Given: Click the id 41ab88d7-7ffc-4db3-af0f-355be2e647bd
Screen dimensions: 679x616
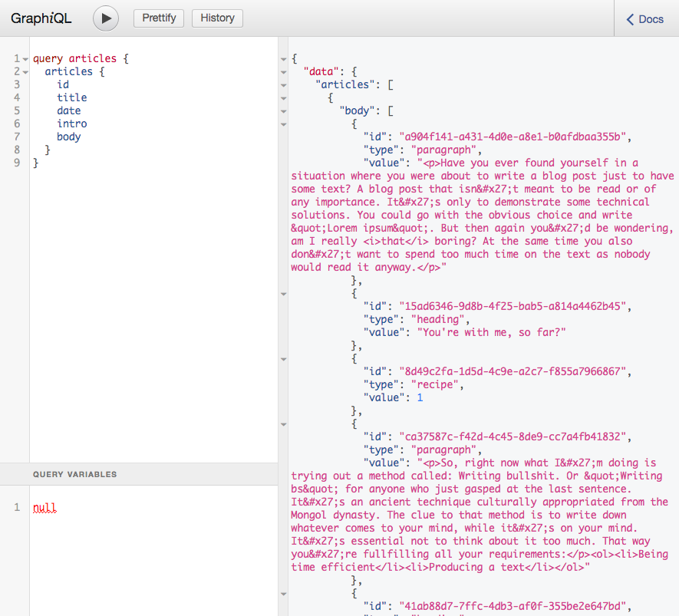Looking at the screenshot, I should pyautogui.click(x=513, y=605).
